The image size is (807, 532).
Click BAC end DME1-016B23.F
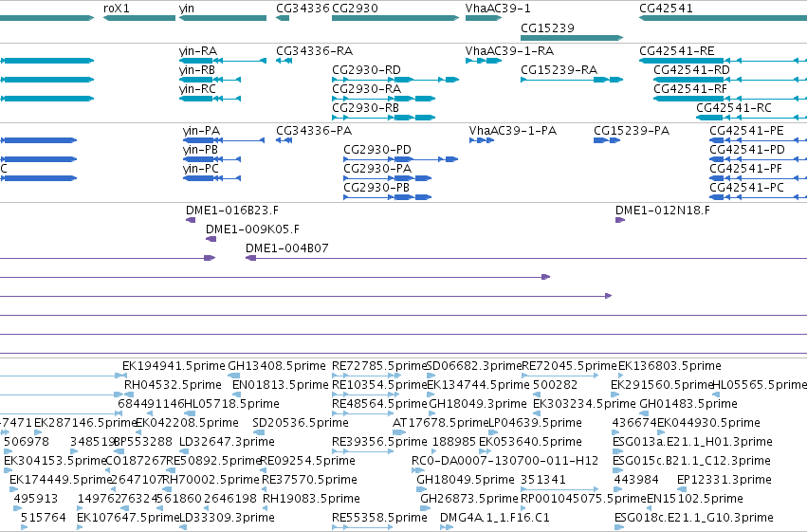click(x=232, y=211)
